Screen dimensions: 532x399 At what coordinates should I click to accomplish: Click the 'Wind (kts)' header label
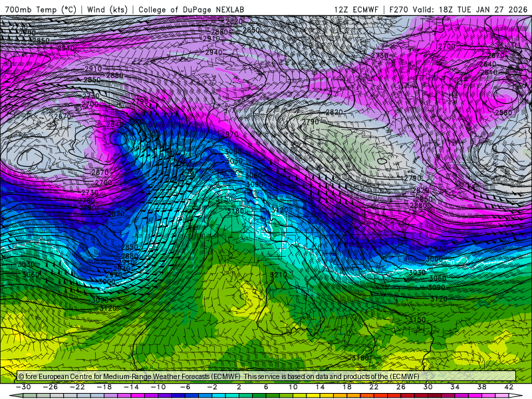(x=107, y=9)
